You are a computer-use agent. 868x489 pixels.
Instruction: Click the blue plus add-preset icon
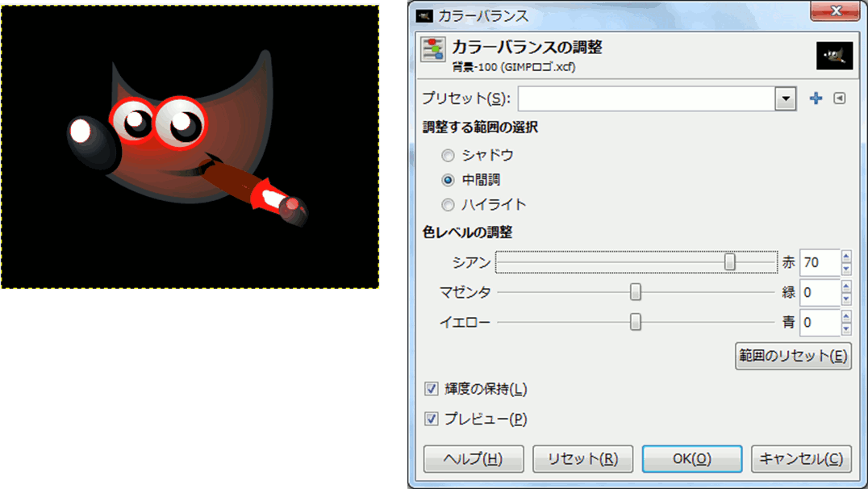816,98
